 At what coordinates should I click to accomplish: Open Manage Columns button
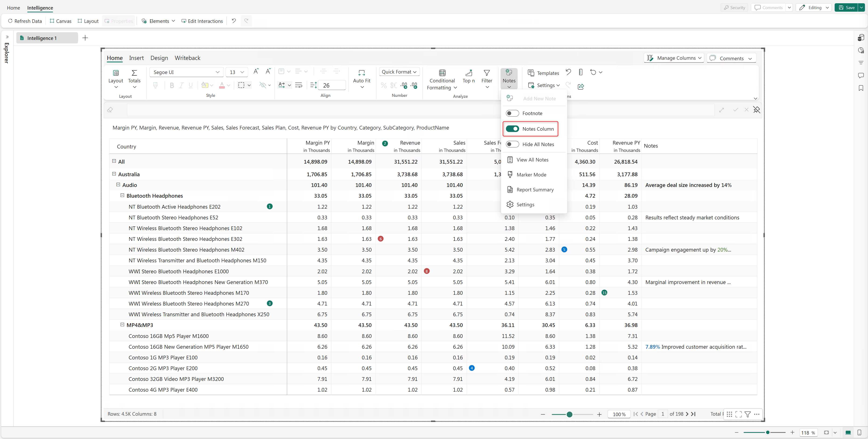[674, 58]
